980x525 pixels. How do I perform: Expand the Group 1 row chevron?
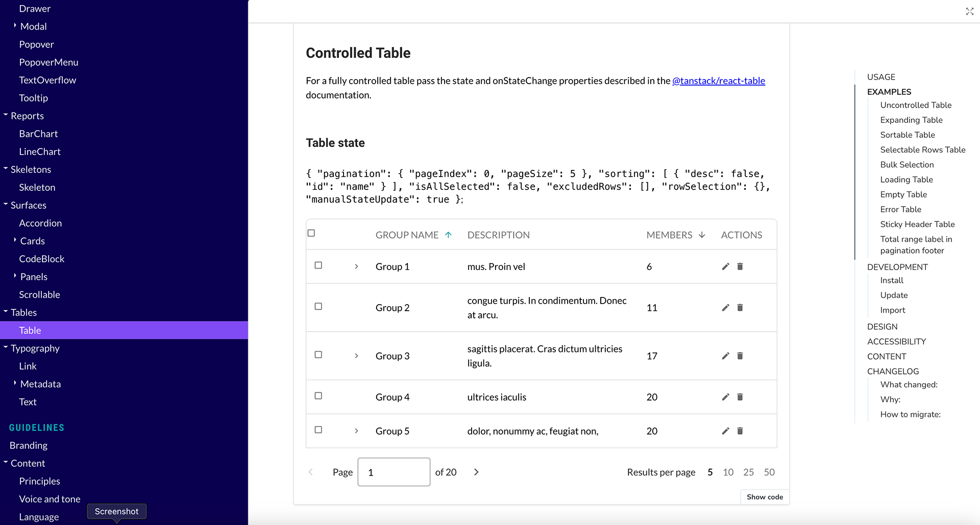356,266
